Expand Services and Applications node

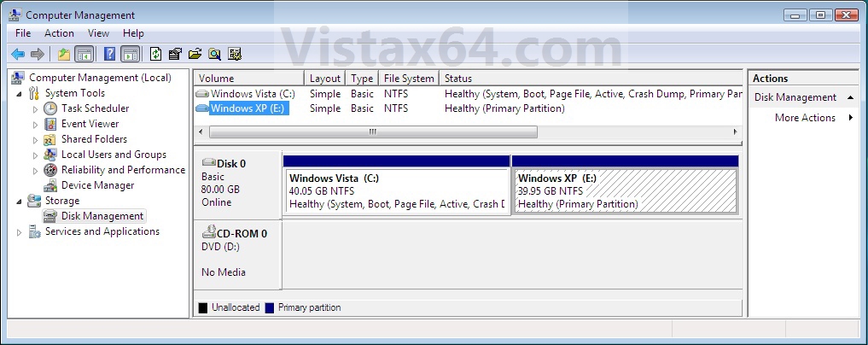click(20, 232)
